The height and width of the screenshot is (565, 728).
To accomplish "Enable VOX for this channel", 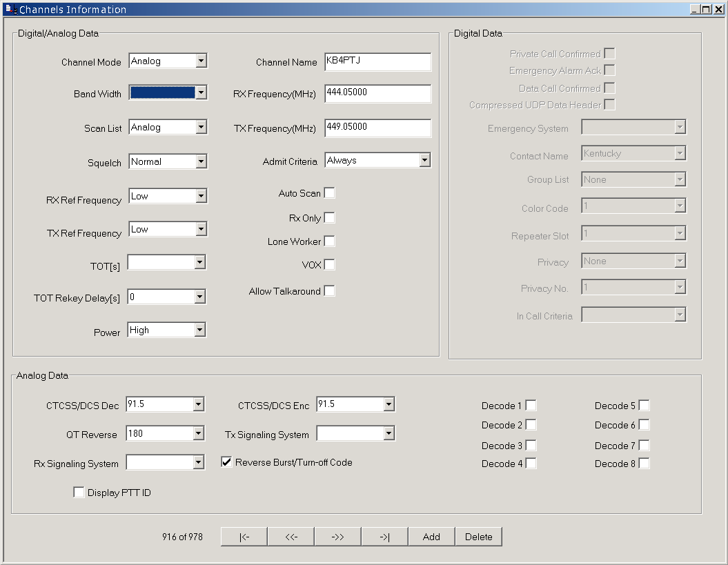I will 330,264.
